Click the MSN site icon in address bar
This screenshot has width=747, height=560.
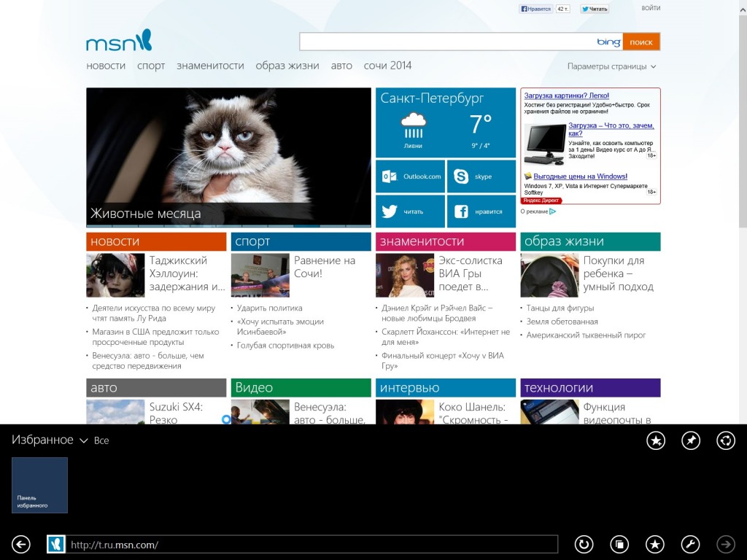click(55, 544)
